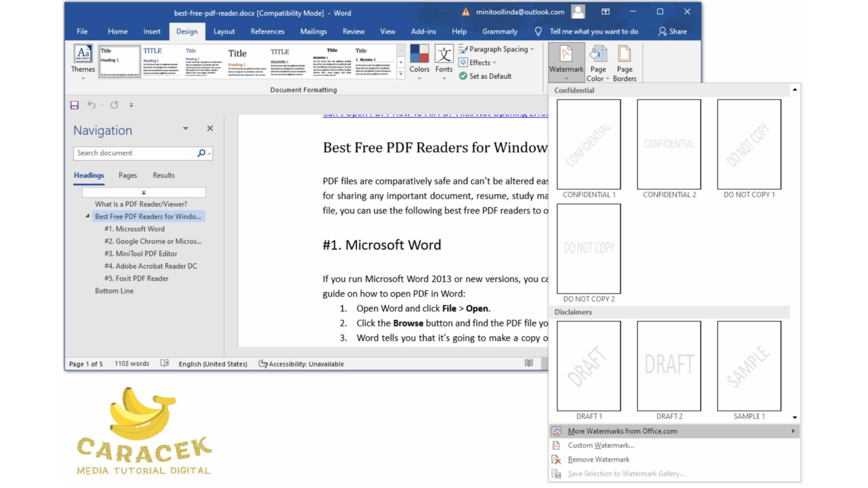Switch to the Insert ribbon tab
The image size is (868, 488).
152,31
